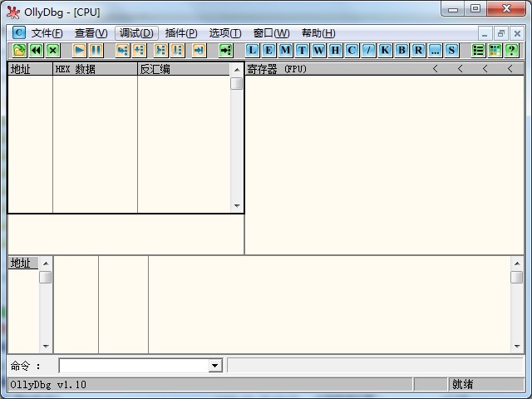
Task: Click the Restart program rewind icon
Action: point(36,50)
